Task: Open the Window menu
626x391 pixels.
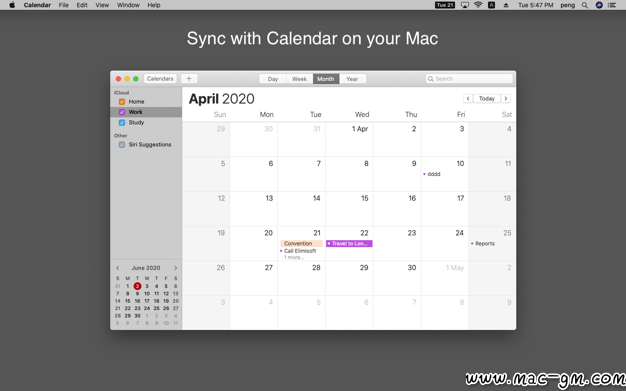Action: pos(128,5)
